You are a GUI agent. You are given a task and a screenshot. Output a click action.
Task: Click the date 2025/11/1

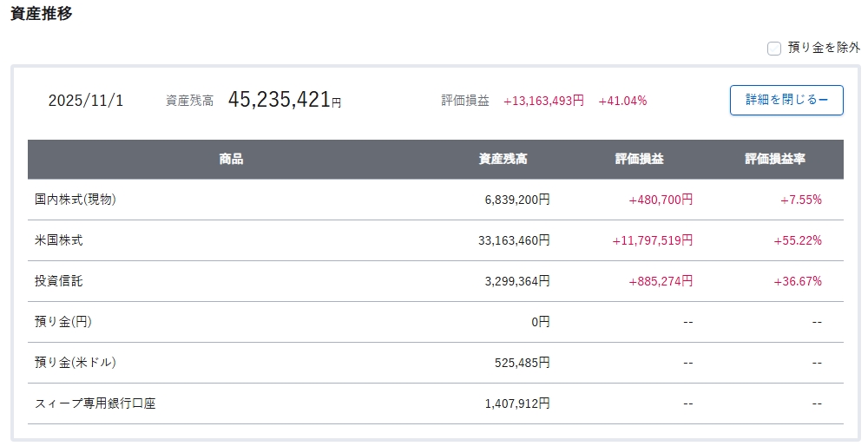tap(86, 101)
